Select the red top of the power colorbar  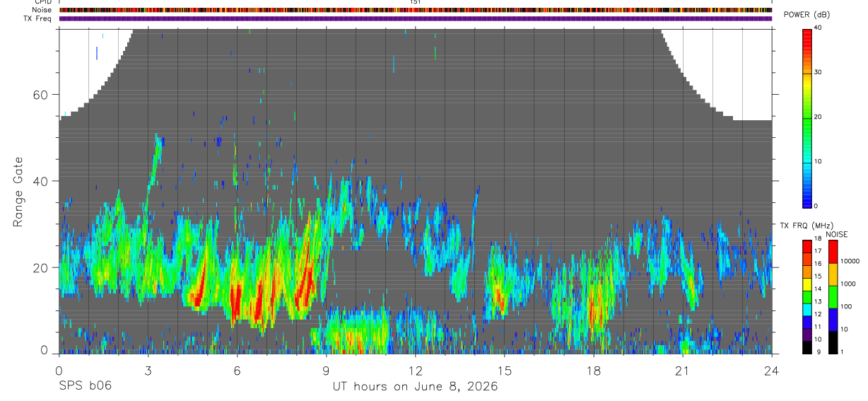tap(807, 33)
